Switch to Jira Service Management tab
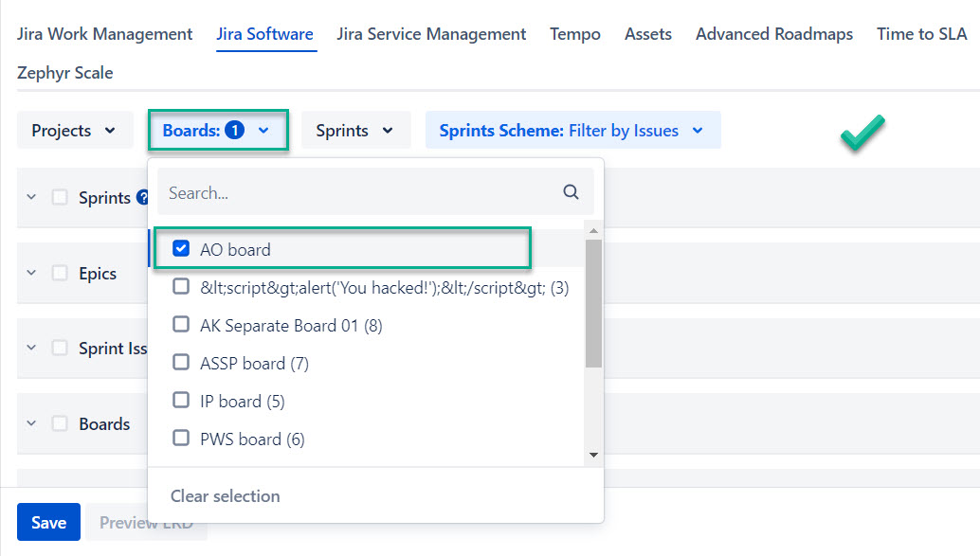The image size is (980, 556). 431,34
